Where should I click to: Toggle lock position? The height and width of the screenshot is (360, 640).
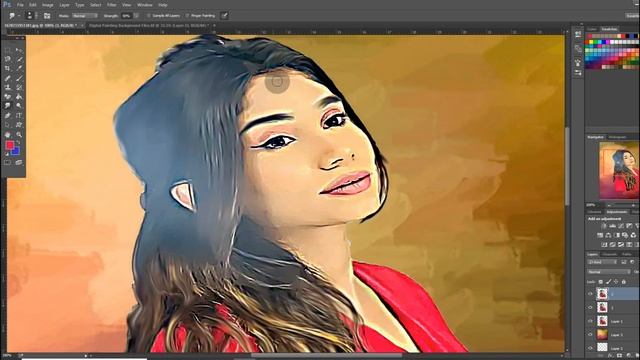pyautogui.click(x=616, y=282)
